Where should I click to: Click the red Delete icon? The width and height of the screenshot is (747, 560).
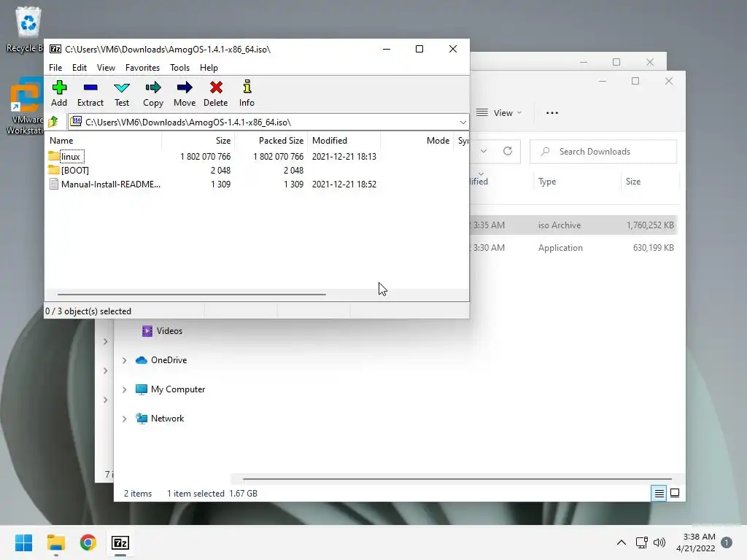pyautogui.click(x=216, y=87)
